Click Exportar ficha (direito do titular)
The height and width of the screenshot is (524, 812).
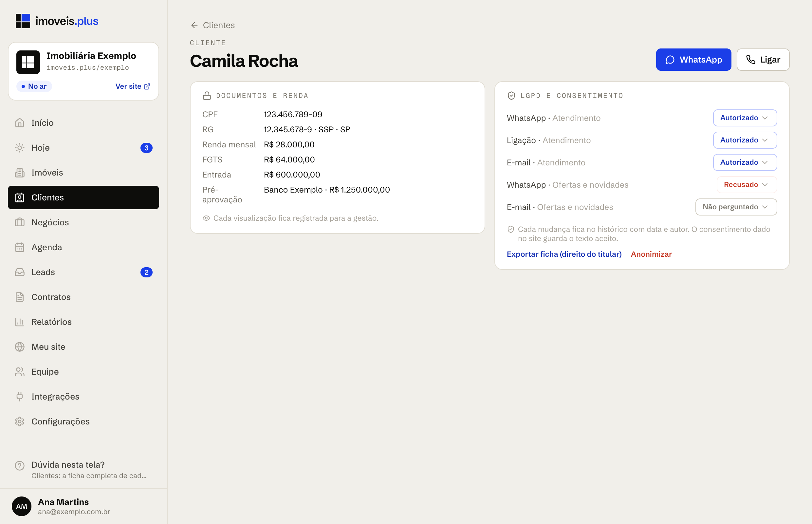coord(564,254)
